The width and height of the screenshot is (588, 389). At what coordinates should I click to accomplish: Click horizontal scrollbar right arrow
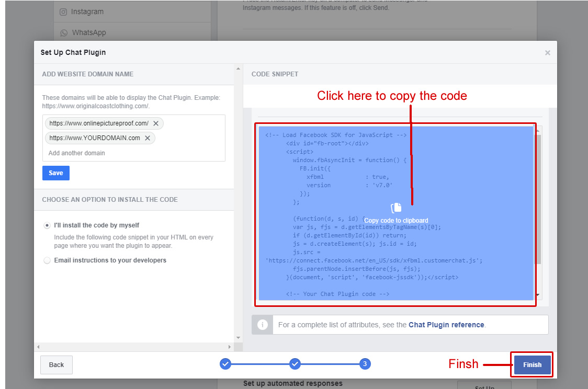point(230,347)
